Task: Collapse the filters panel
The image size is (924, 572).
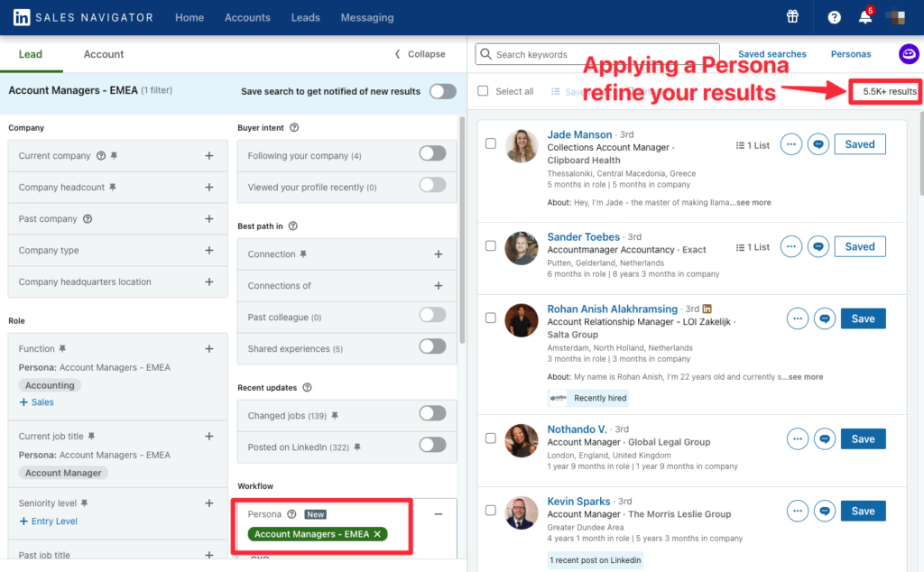Action: [420, 54]
